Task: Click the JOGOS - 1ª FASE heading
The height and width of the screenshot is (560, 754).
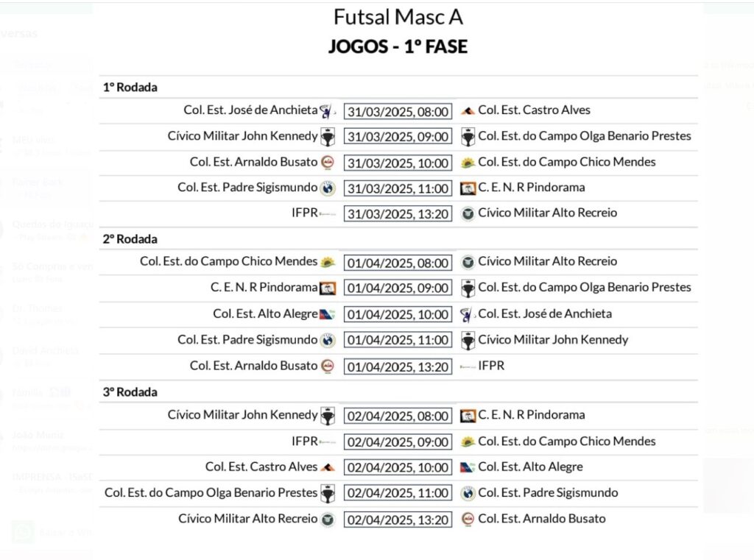Action: coord(398,46)
